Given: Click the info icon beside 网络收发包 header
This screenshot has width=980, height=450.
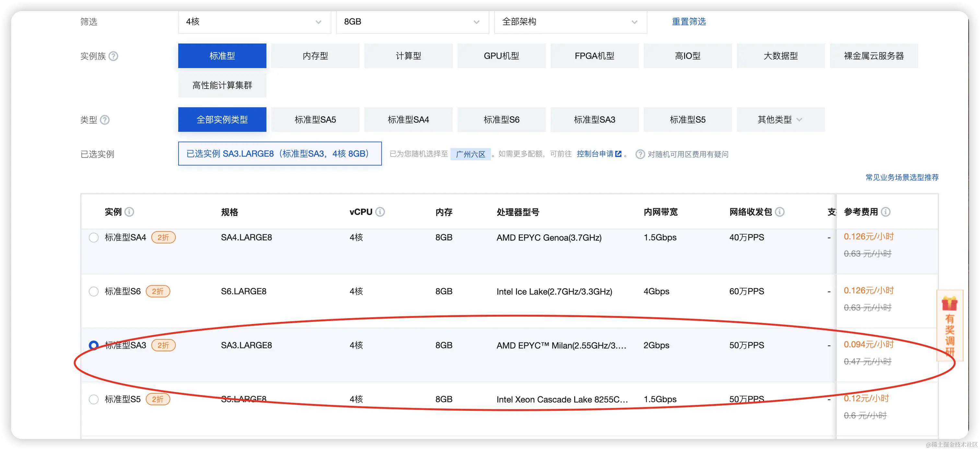Looking at the screenshot, I should point(779,212).
